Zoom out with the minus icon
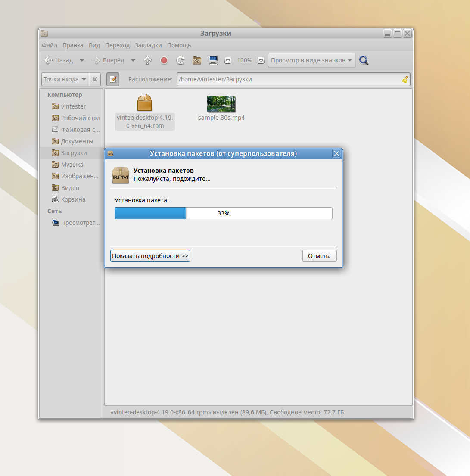This screenshot has width=470, height=476. [x=228, y=61]
